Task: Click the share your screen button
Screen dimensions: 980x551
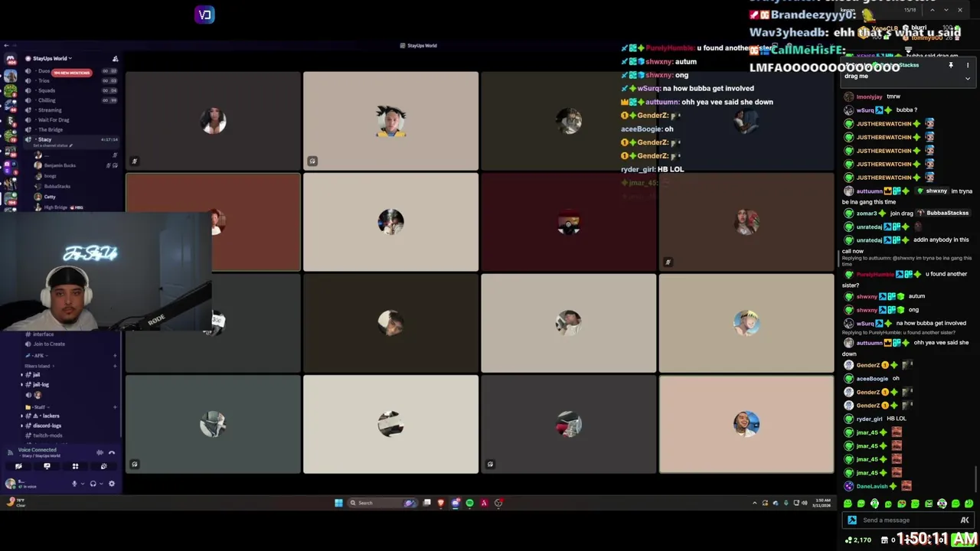Action: click(47, 466)
